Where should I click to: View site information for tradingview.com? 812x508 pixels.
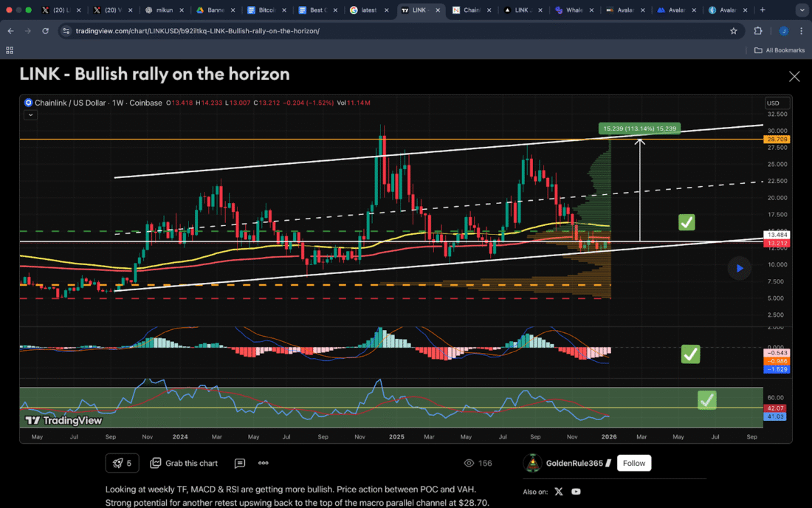66,31
